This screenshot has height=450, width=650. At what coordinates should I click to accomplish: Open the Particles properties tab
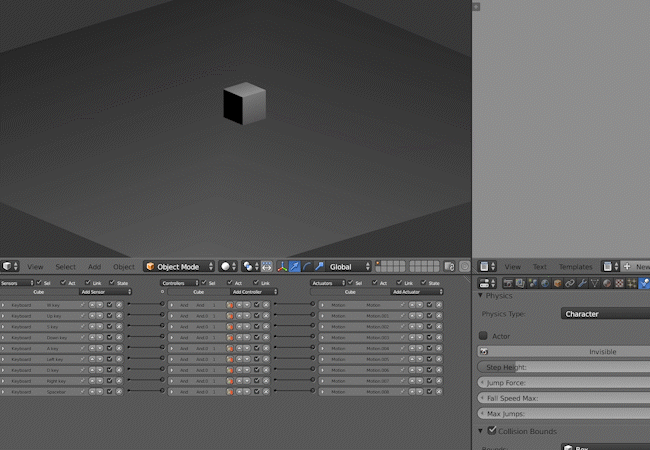point(632,283)
